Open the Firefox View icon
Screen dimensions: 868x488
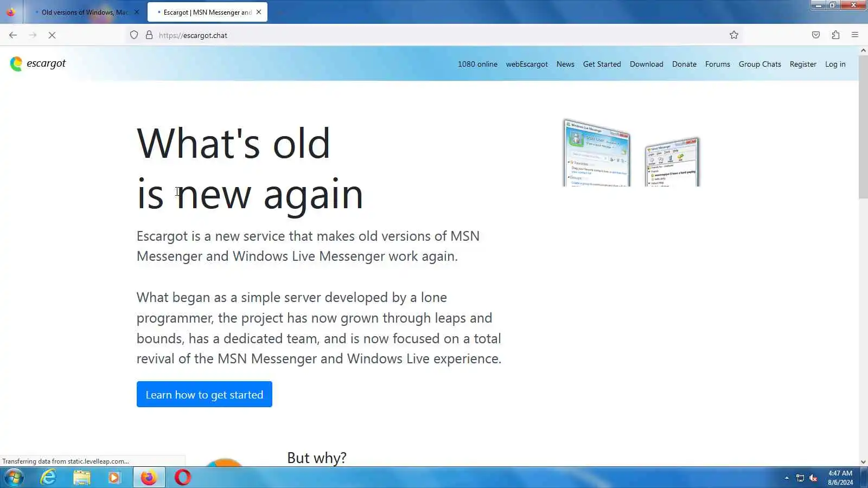11,12
